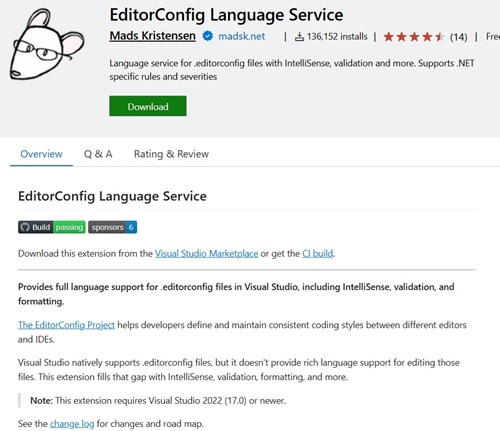Open the CI build link
This screenshot has width=500, height=431.
[318, 254]
